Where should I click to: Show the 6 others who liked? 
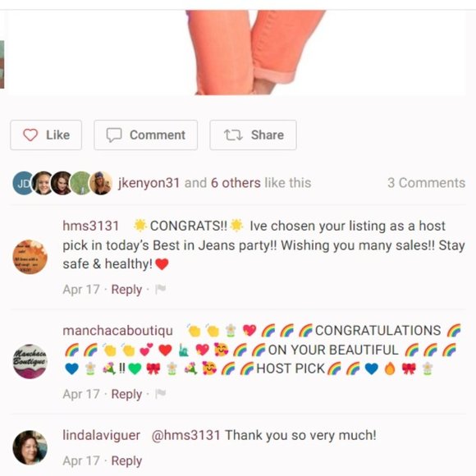click(236, 183)
